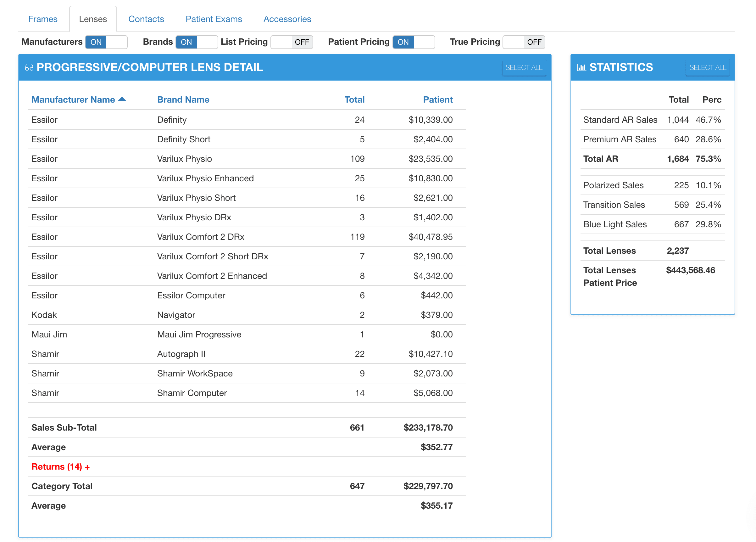The height and width of the screenshot is (542, 756).
Task: Click the Polarized Sales statistic row
Action: pyautogui.click(x=652, y=185)
